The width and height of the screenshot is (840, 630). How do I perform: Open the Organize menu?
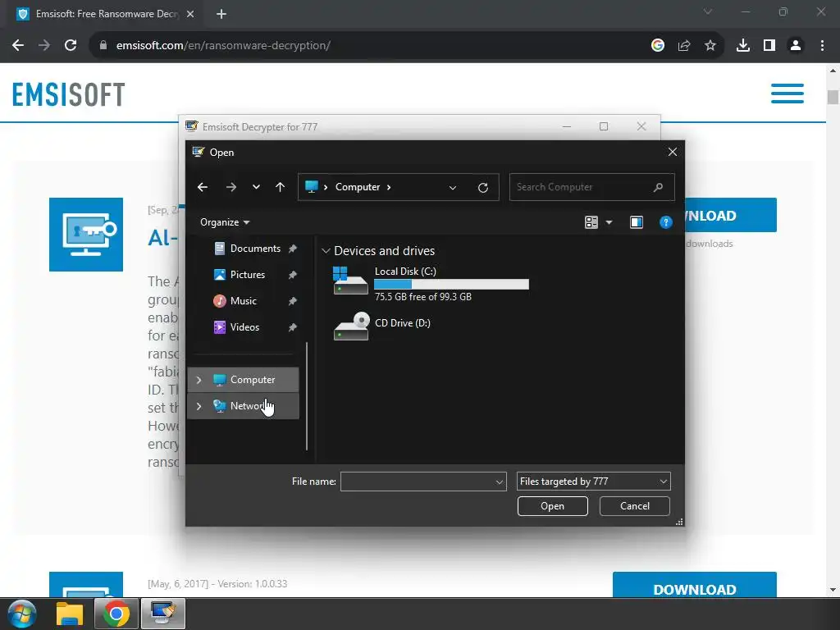pyautogui.click(x=225, y=222)
